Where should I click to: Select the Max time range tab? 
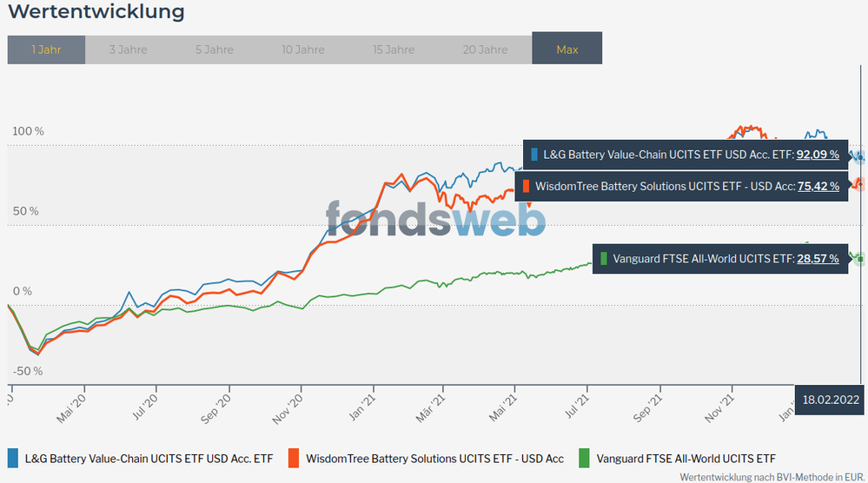pyautogui.click(x=567, y=50)
